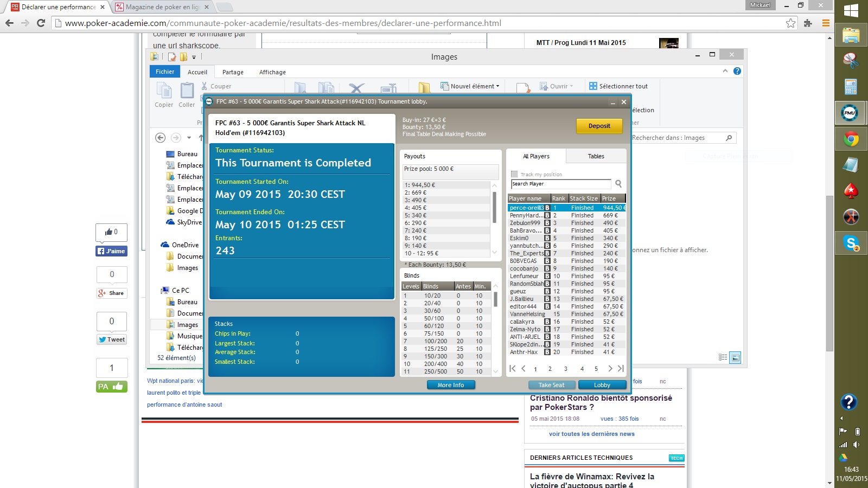
Task: Collapse the Explorer ribbon with the chevron
Action: [725, 71]
